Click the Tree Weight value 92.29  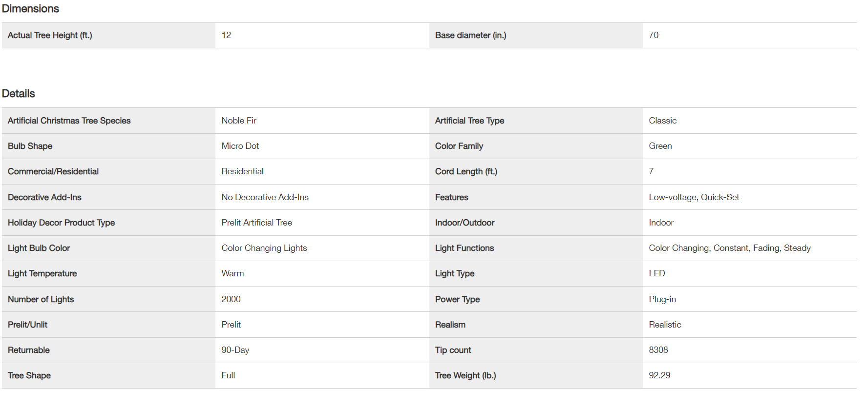tap(659, 375)
